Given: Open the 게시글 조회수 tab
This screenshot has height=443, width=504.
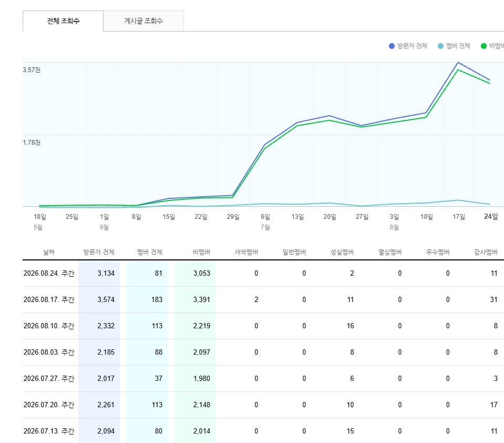Looking at the screenshot, I should click(143, 21).
